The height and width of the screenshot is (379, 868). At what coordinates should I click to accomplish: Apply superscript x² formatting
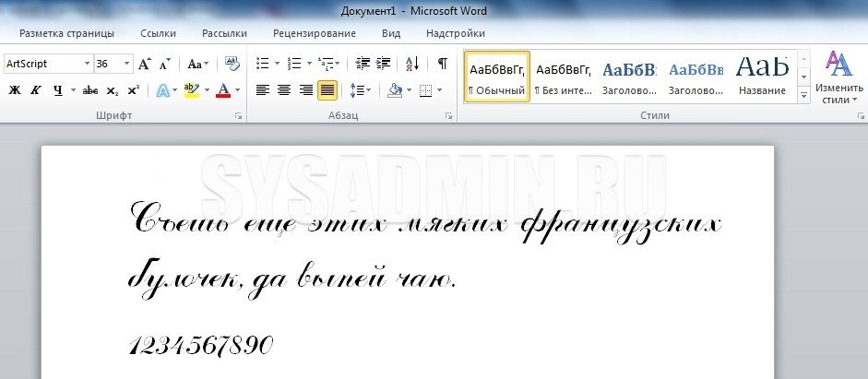tap(134, 90)
